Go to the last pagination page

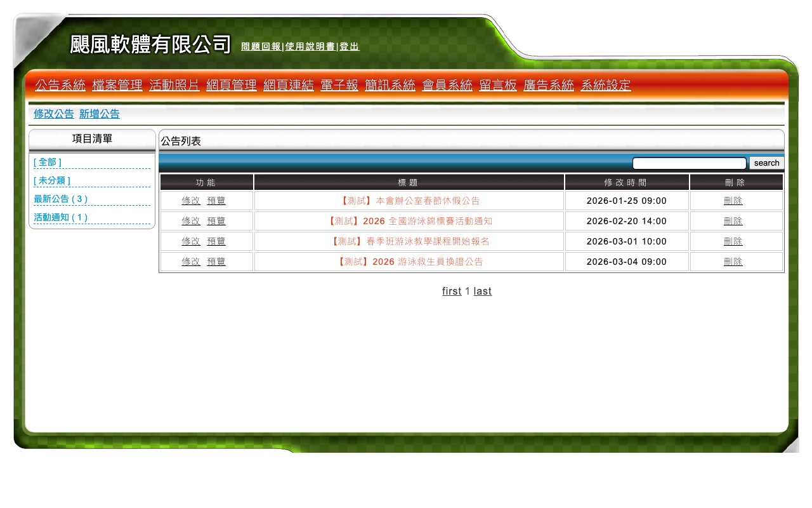point(482,291)
